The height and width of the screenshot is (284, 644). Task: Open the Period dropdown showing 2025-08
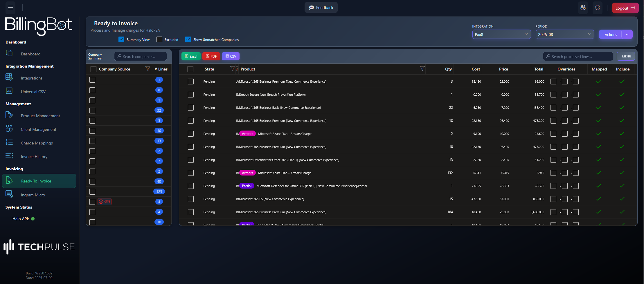pyautogui.click(x=565, y=34)
